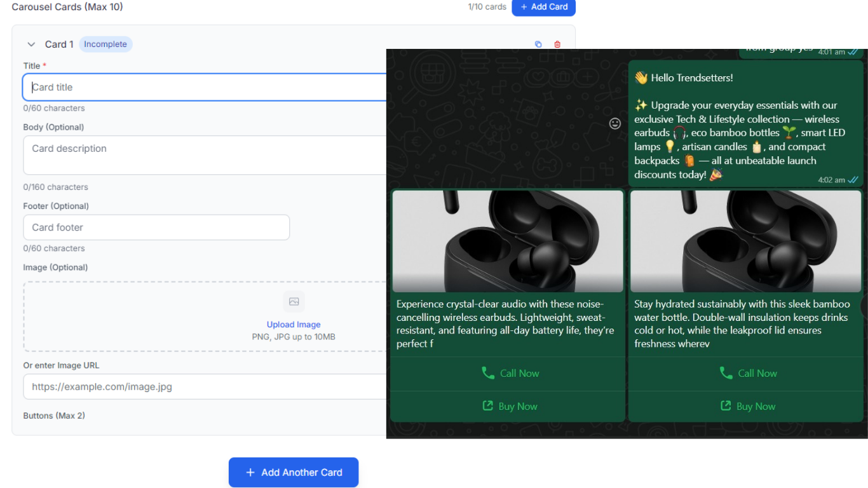Tap Buy Now on the bamboo bottle card
868x488 pixels.
(724, 406)
